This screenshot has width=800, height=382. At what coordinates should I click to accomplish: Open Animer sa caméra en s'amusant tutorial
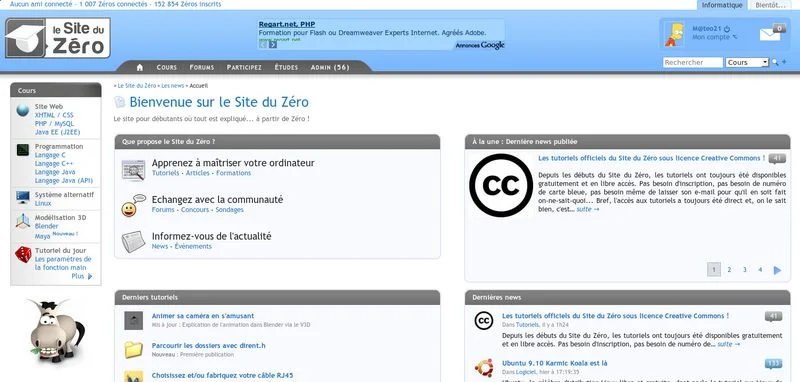[203, 316]
